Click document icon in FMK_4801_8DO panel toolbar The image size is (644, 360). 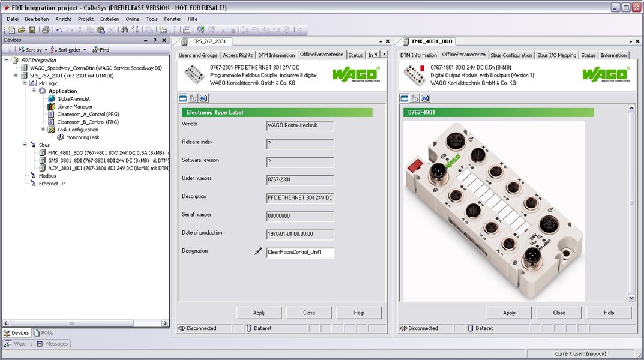coord(414,98)
